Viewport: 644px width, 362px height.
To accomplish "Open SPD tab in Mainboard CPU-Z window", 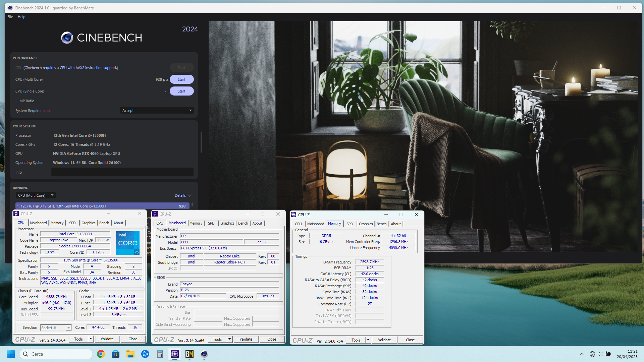I will click(211, 223).
